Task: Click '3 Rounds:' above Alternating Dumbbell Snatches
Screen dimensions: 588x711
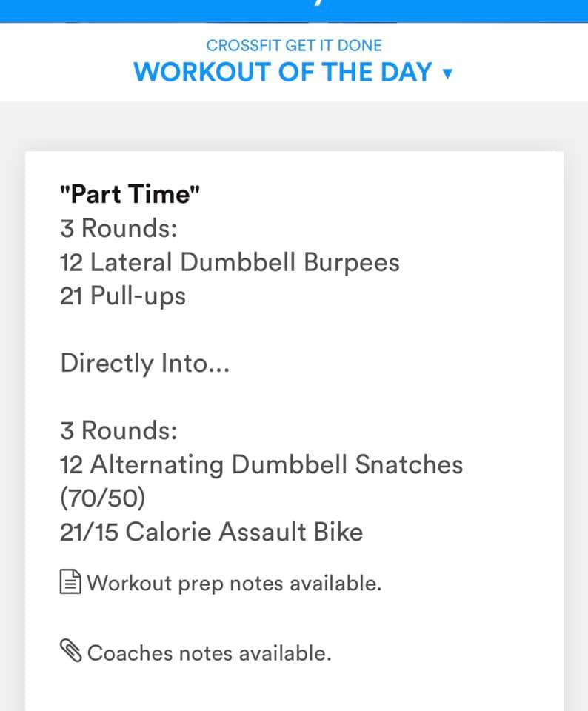Action: click(118, 430)
